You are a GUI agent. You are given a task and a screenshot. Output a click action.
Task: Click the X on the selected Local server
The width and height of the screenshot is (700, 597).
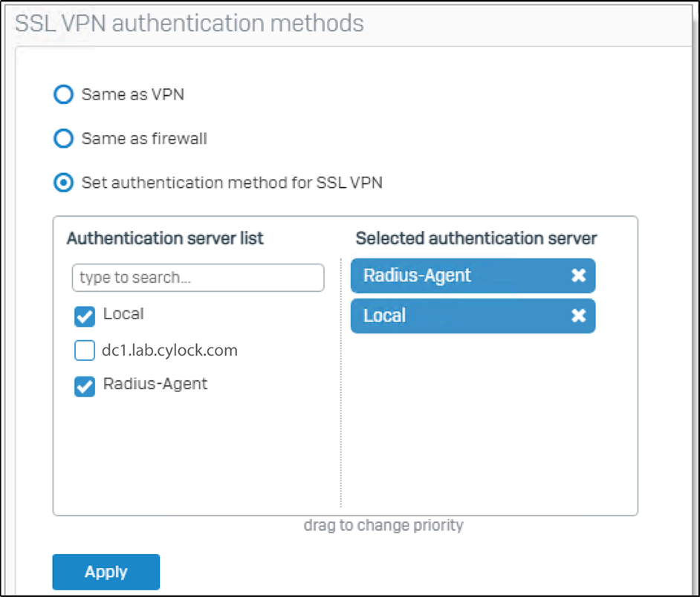pos(578,316)
